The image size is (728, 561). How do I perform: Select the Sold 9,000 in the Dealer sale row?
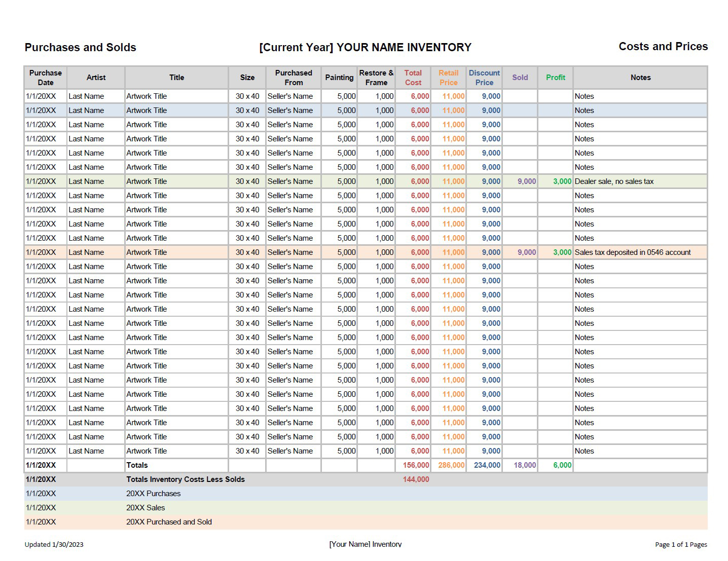click(x=527, y=181)
